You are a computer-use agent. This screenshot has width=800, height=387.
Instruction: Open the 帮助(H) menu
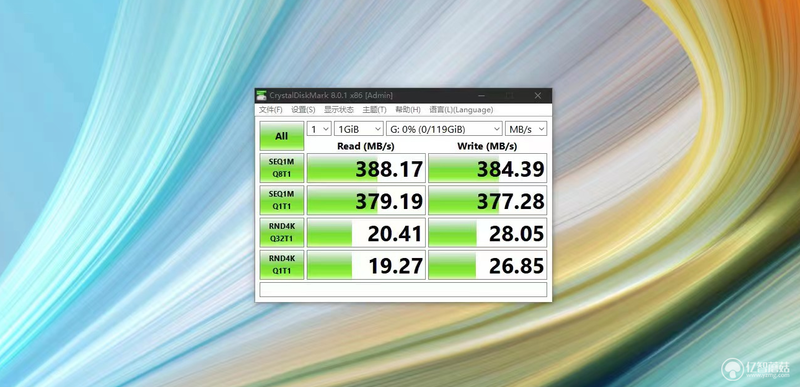[x=408, y=110]
